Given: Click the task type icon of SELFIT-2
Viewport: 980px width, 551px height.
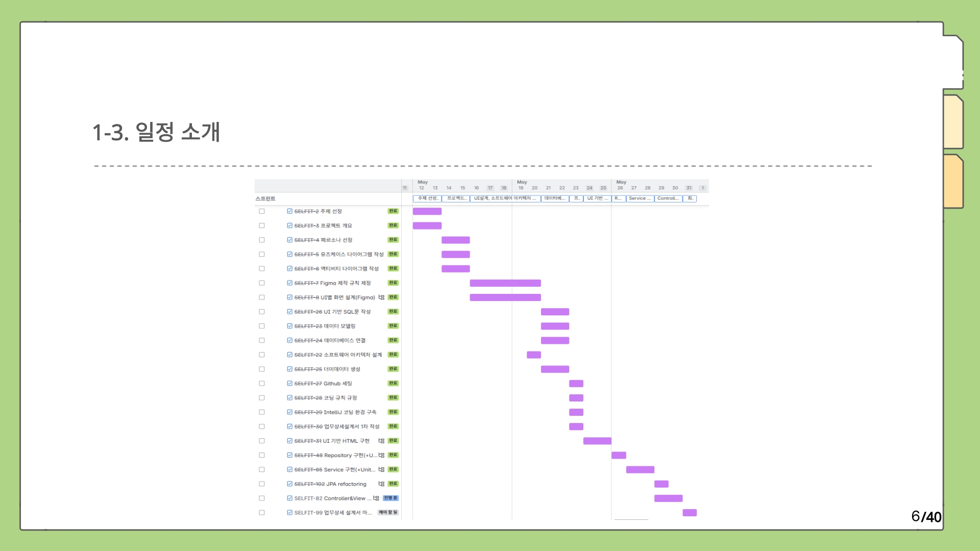Looking at the screenshot, I should click(x=289, y=211).
